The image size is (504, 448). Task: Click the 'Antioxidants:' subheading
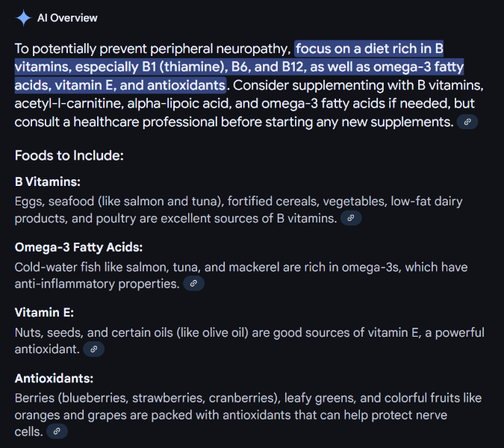(54, 379)
